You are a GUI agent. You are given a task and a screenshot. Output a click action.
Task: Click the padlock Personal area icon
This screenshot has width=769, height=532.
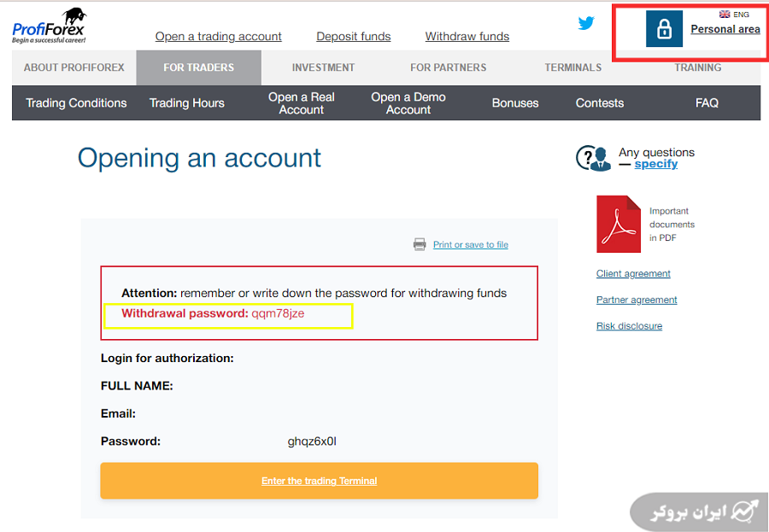[664, 28]
